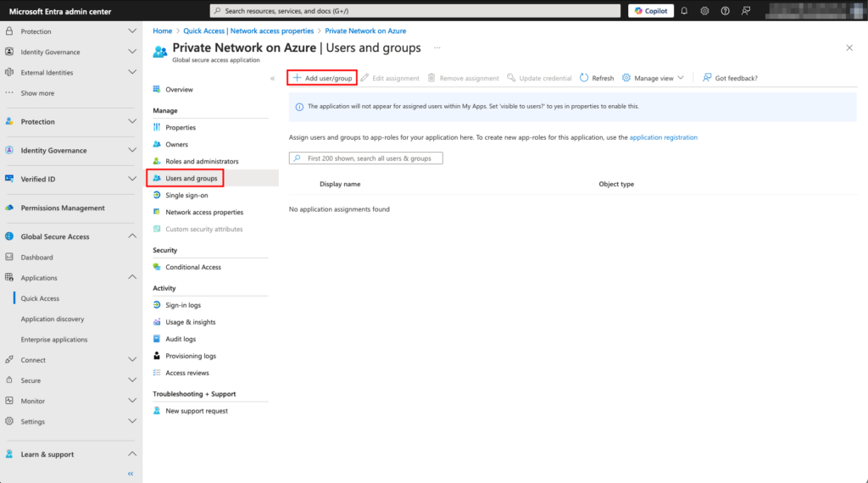Click the Edit assignment pencil icon
868x483 pixels.
(x=364, y=78)
